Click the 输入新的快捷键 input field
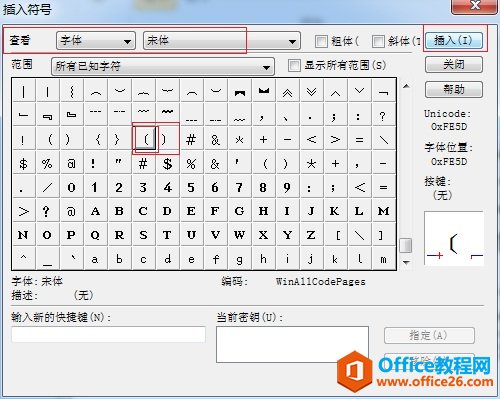This screenshot has width=500, height=399. (x=108, y=334)
